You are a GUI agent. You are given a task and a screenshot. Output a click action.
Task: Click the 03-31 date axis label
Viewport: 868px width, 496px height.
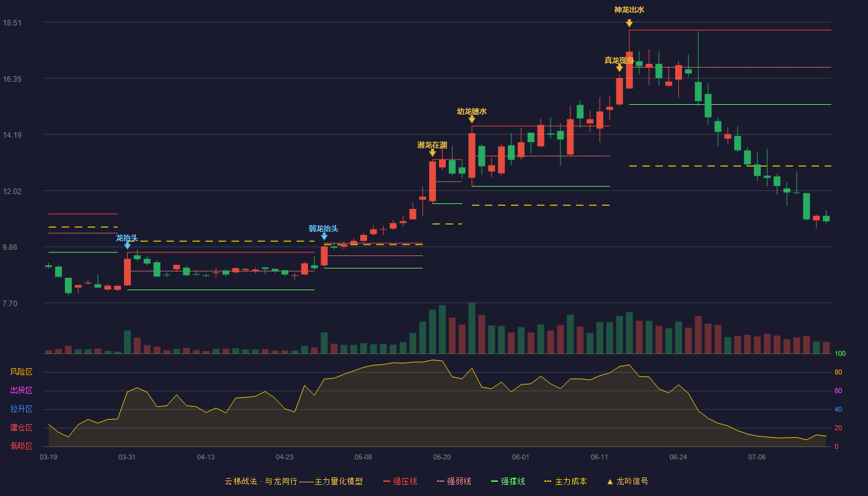pos(127,457)
